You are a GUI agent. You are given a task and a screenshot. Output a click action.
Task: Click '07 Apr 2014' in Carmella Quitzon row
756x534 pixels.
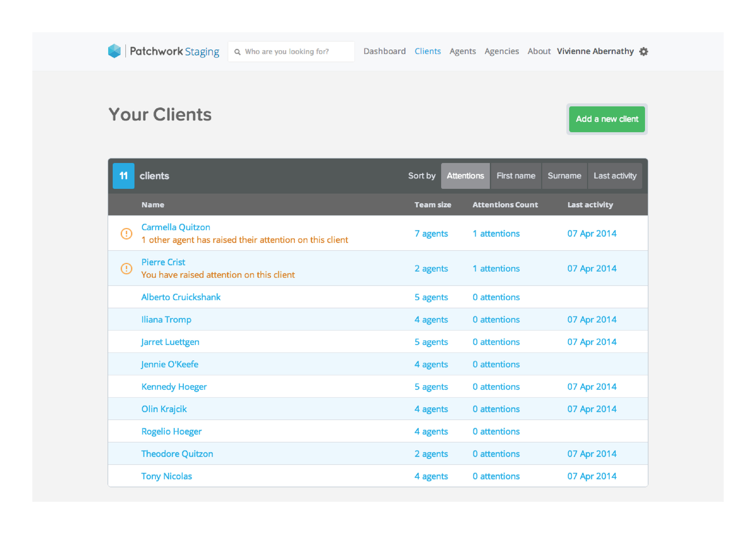pyautogui.click(x=592, y=233)
